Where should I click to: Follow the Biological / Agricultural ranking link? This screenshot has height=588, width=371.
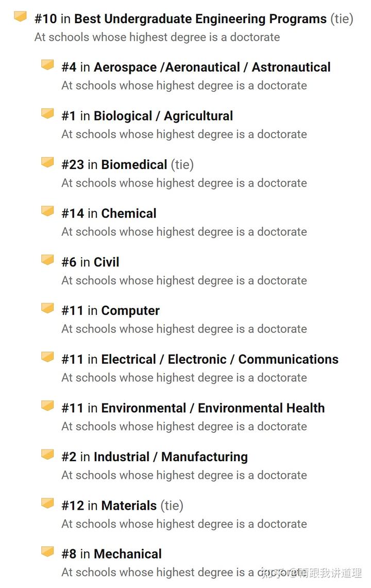(163, 116)
